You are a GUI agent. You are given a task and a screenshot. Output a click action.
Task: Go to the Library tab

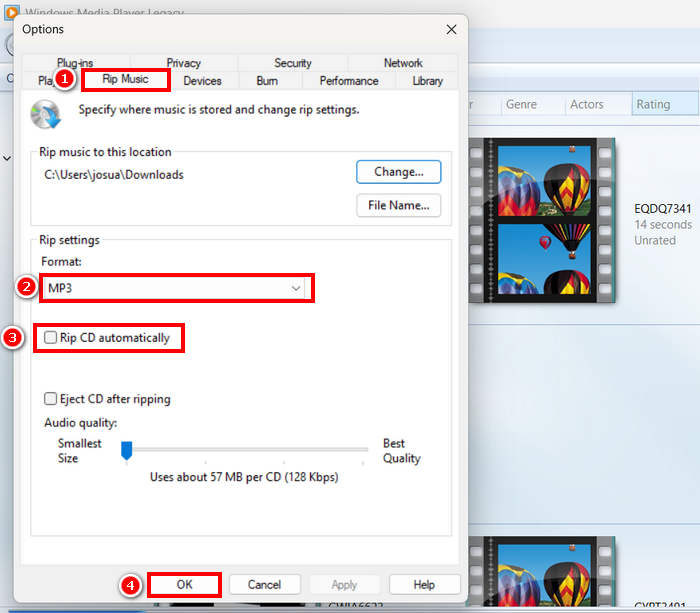(x=427, y=81)
